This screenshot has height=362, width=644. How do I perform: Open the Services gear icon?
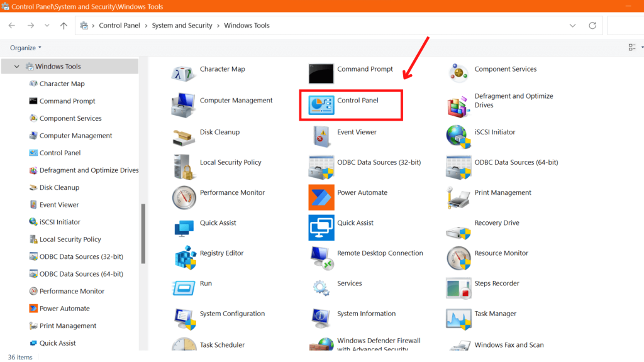[321, 288]
